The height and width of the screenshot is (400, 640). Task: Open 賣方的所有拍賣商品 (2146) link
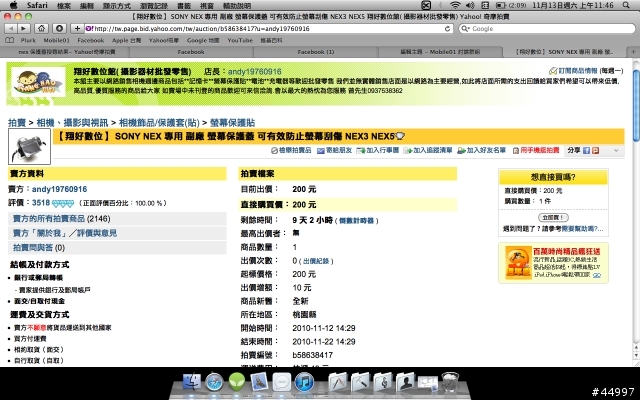pos(49,219)
